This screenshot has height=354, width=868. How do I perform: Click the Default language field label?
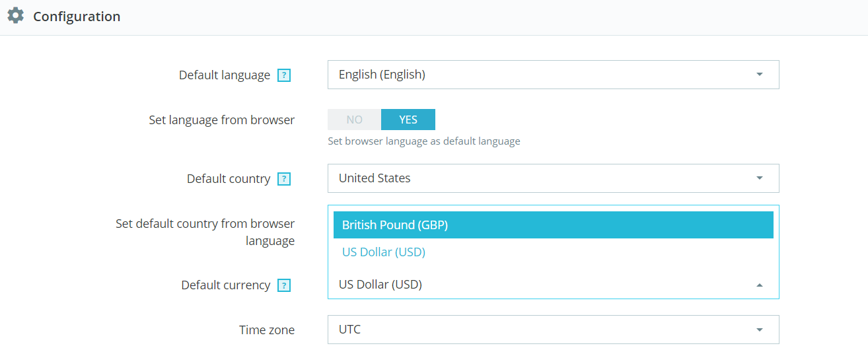click(224, 75)
